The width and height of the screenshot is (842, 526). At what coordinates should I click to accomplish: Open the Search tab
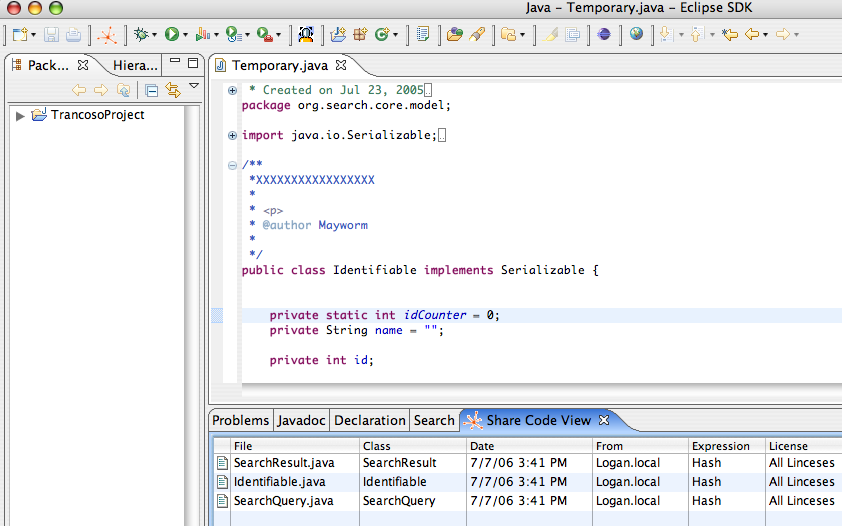[x=434, y=420]
